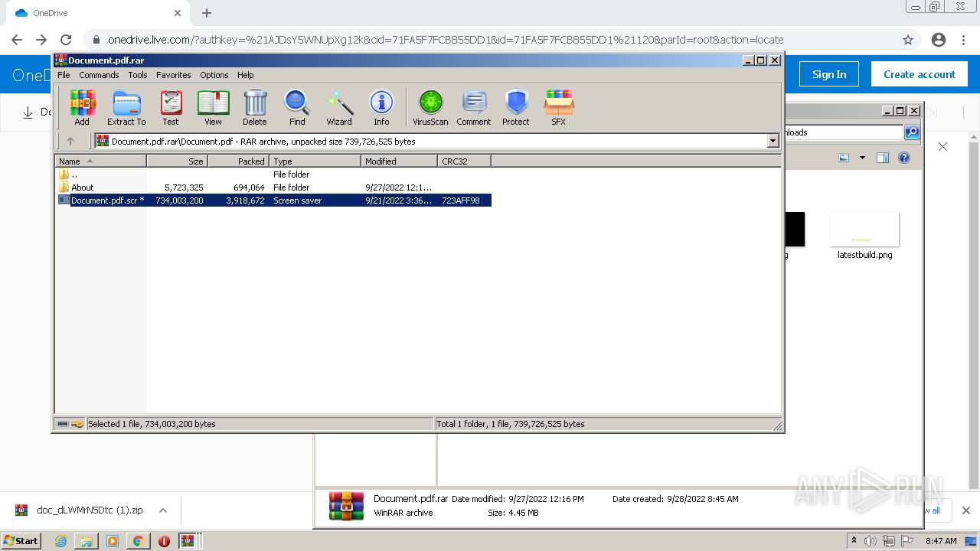
Task: Open the Chrome profile avatar icon
Action: [x=939, y=40]
